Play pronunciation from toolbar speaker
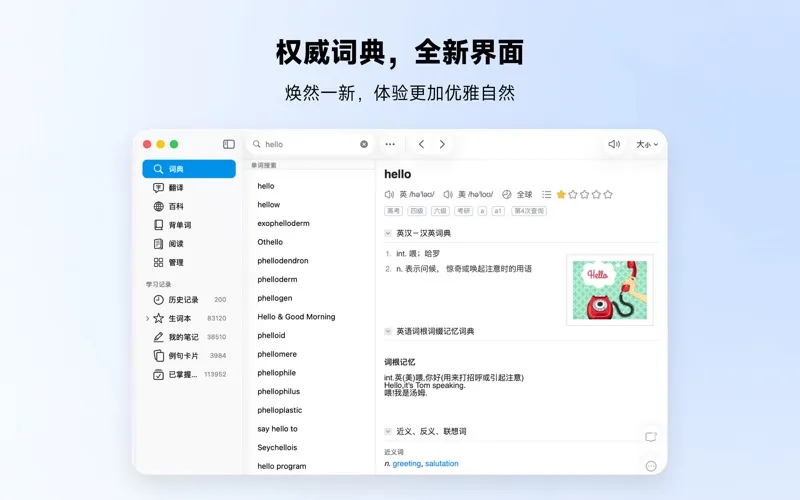The height and width of the screenshot is (500, 800). tap(614, 144)
